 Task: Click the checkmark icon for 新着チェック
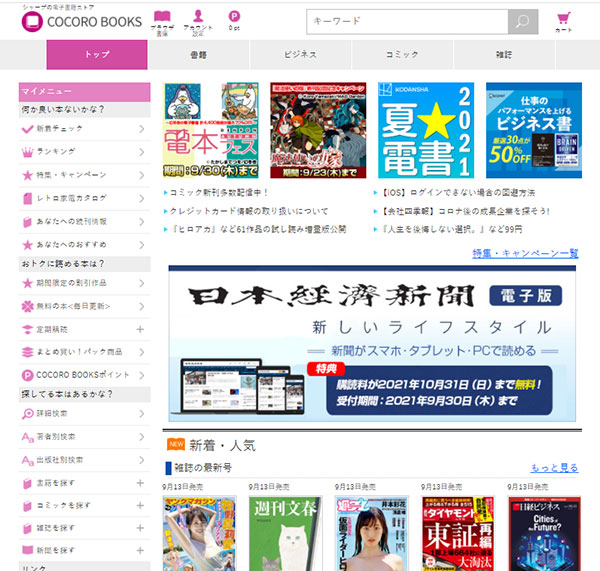pos(28,129)
